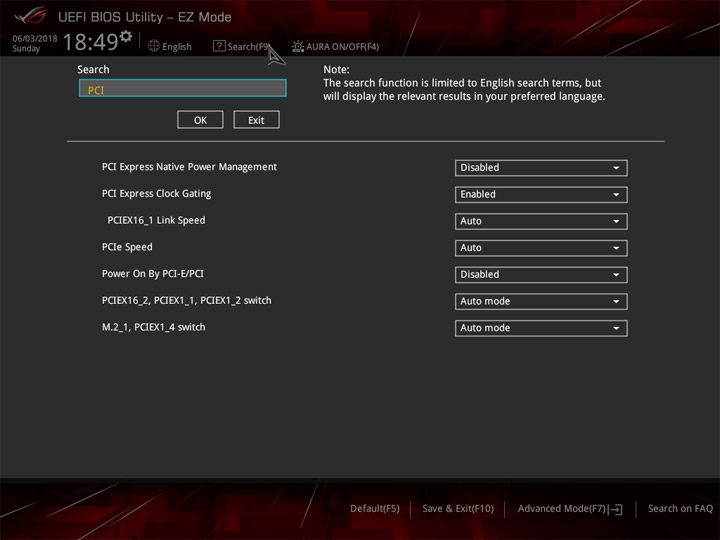Image resolution: width=720 pixels, height=540 pixels.
Task: Open date and time settings gear icon
Action: coord(126,36)
